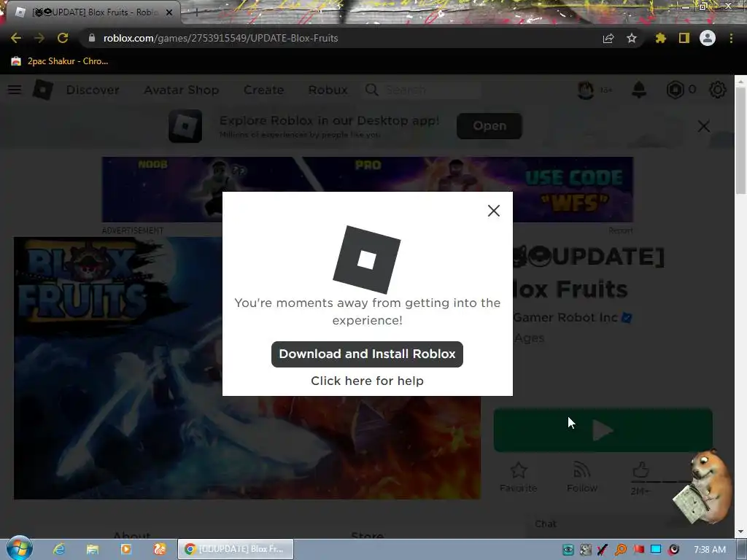Screen dimensions: 747x560
Task: Click the browser forward arrow
Action: click(x=39, y=38)
